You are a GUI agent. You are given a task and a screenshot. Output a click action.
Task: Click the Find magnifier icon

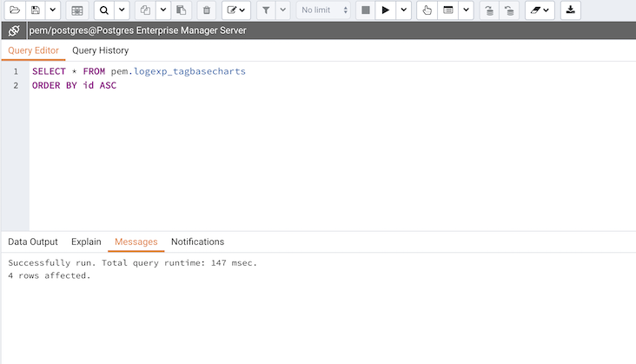point(104,10)
